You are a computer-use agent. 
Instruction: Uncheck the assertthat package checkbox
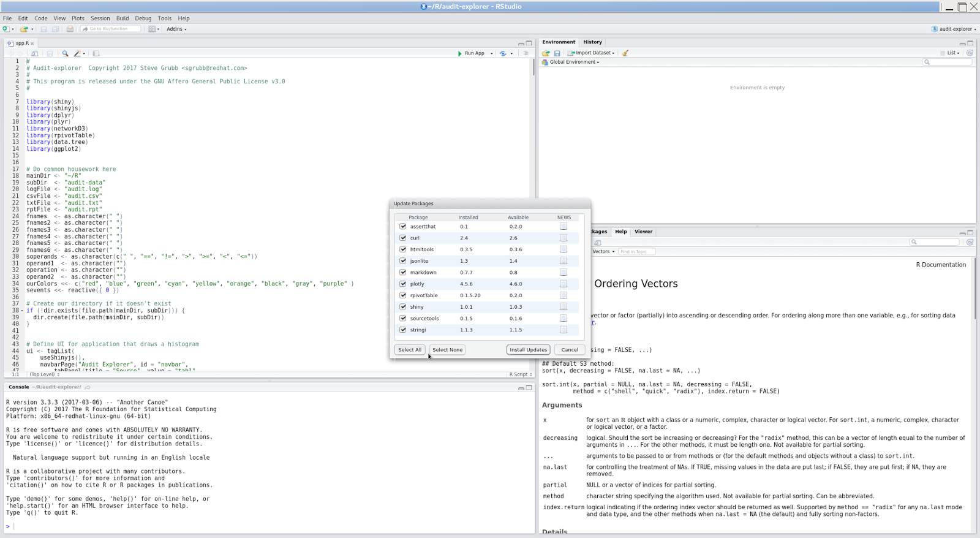(x=403, y=227)
